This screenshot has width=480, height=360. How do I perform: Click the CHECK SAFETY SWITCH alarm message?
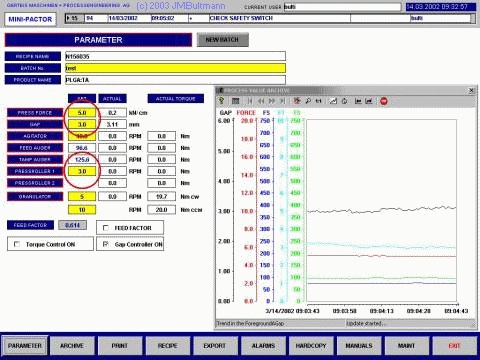click(x=241, y=18)
